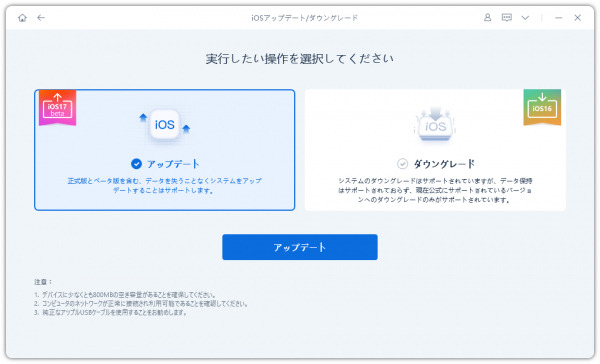Screen dimensions: 600x364
Task: Click the blue iOS update illustration
Action: click(165, 124)
